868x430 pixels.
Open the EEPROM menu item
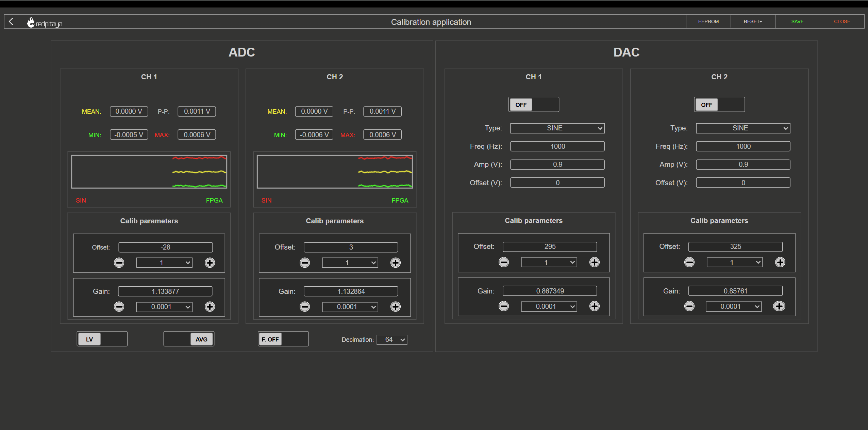click(x=708, y=21)
